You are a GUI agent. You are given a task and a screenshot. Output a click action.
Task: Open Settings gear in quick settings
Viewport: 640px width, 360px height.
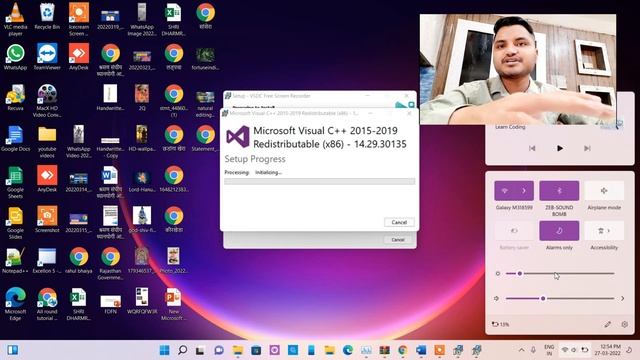point(624,324)
